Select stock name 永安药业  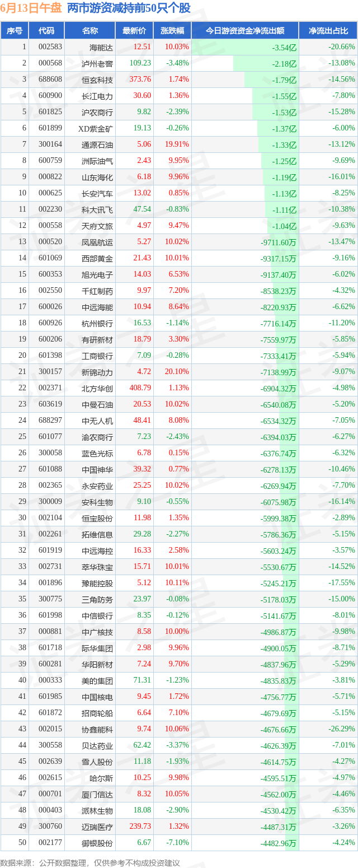click(x=97, y=486)
